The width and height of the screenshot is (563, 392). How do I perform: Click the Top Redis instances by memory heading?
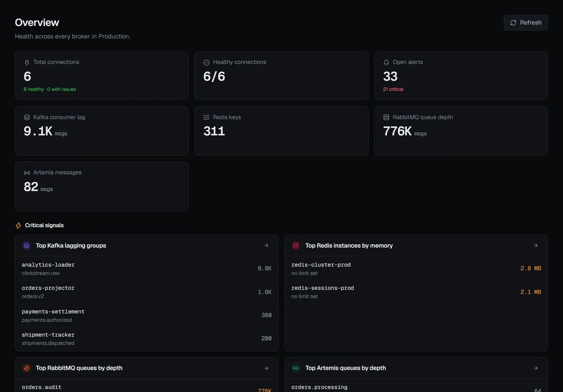[x=349, y=246]
